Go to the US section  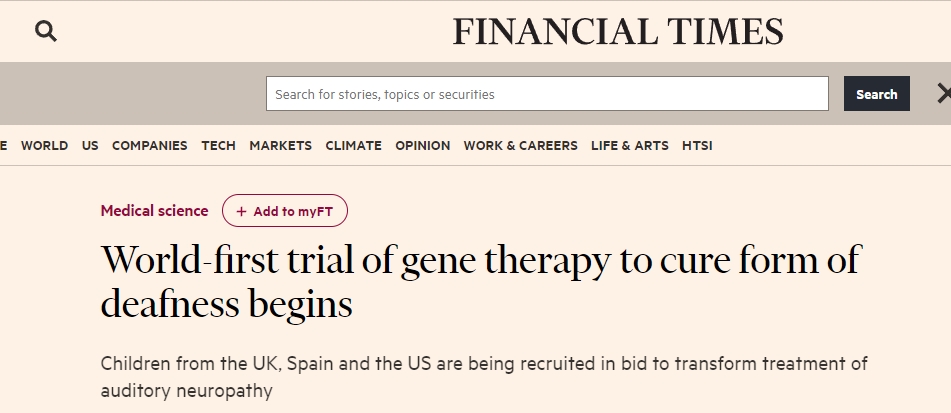(90, 145)
